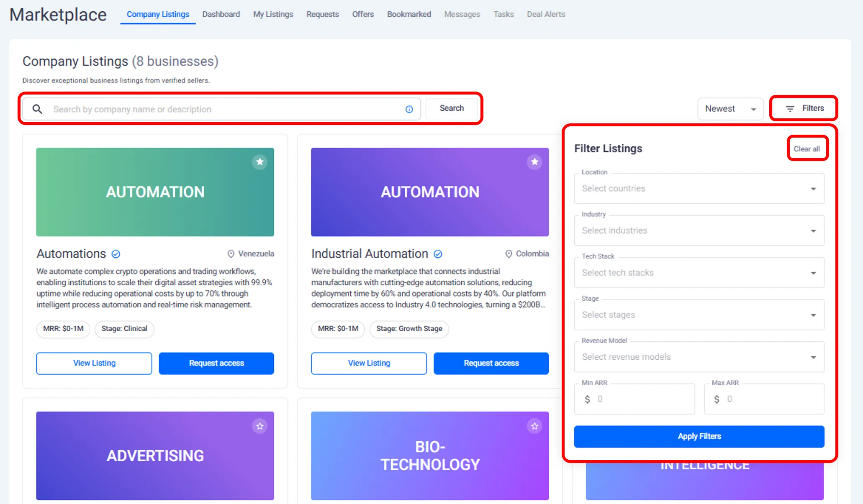Open the Select industries dropdown
Screen dimensions: 863x504
[x=699, y=231]
